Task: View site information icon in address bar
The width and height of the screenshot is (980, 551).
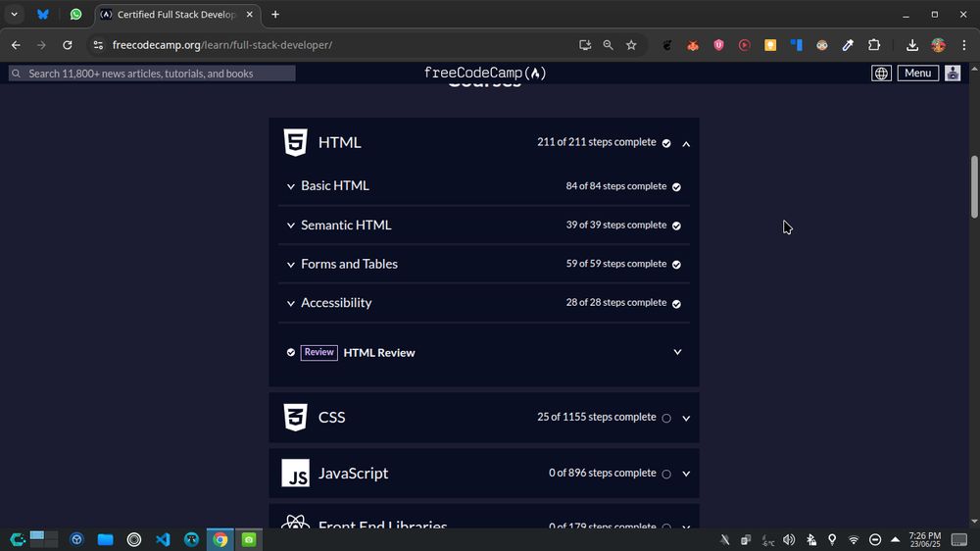Action: point(98,45)
